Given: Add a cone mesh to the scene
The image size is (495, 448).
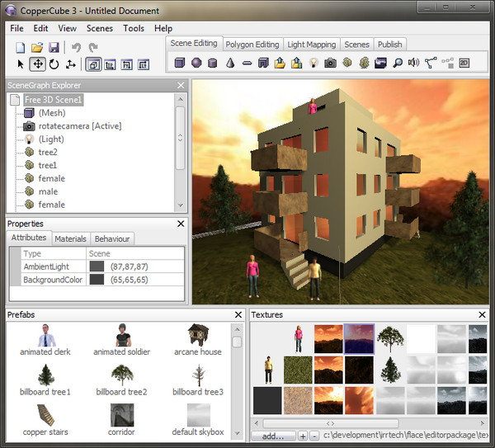Looking at the screenshot, I should tap(229, 63).
